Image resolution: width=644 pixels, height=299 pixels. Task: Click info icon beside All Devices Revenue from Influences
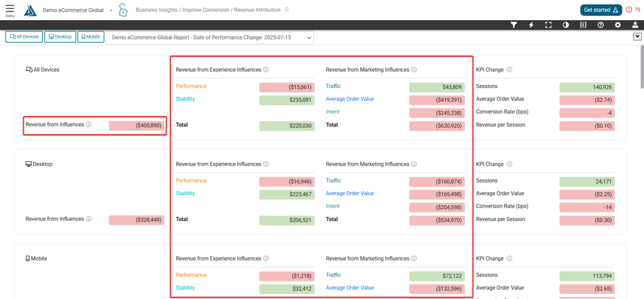click(x=88, y=124)
